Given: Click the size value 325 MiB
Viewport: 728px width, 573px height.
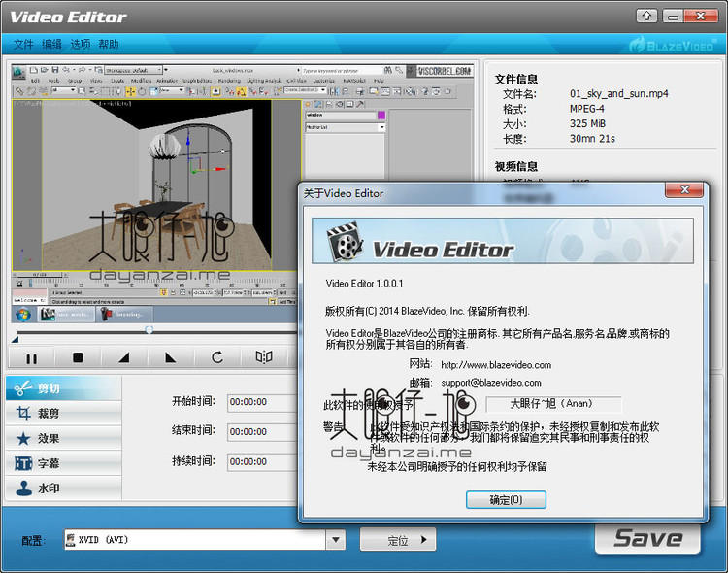Looking at the screenshot, I should tap(587, 123).
